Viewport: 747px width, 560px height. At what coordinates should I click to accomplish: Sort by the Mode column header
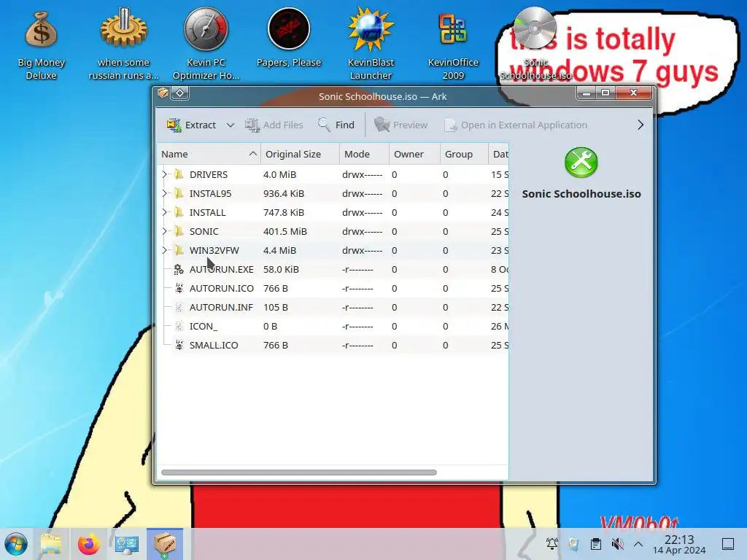click(364, 154)
